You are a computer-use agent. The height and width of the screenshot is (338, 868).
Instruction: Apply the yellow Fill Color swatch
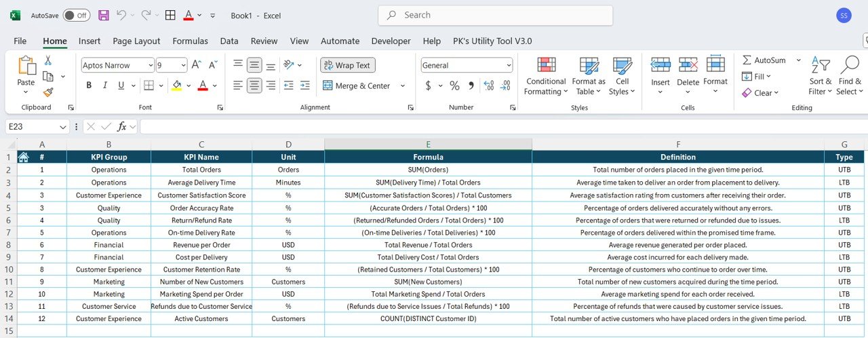(177, 86)
